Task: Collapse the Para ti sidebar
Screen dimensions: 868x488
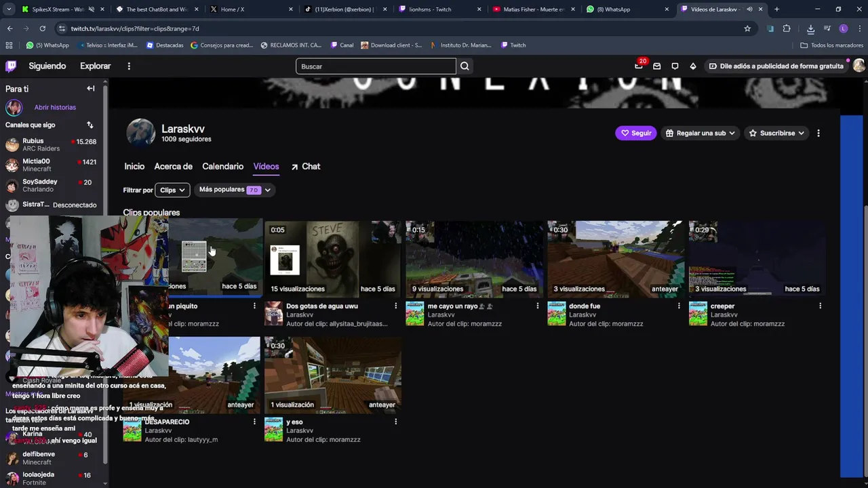Action: coord(90,88)
